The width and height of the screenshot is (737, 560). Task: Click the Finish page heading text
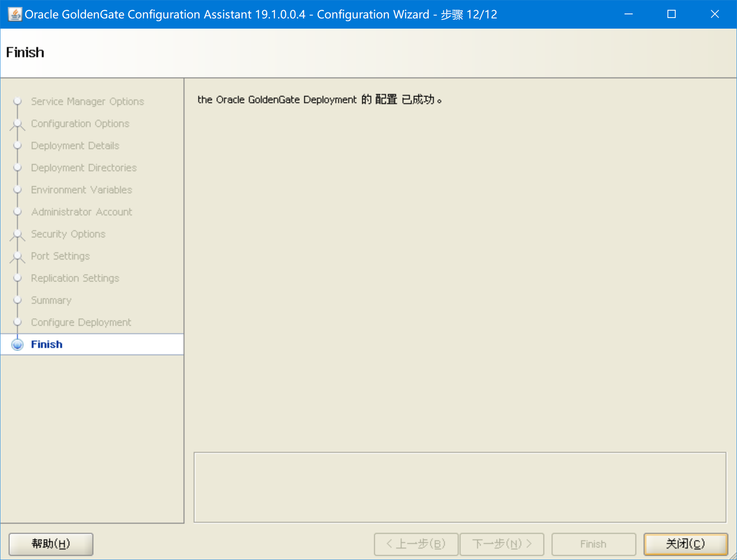(25, 52)
